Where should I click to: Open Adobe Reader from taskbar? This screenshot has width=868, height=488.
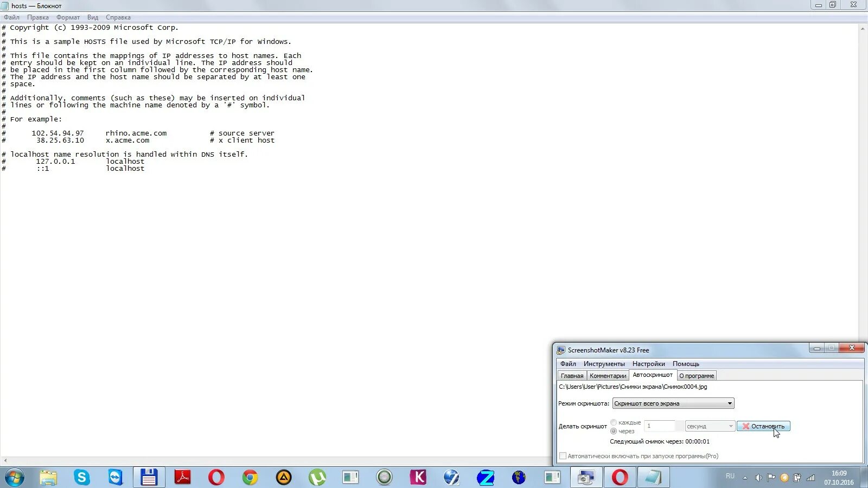tap(182, 478)
